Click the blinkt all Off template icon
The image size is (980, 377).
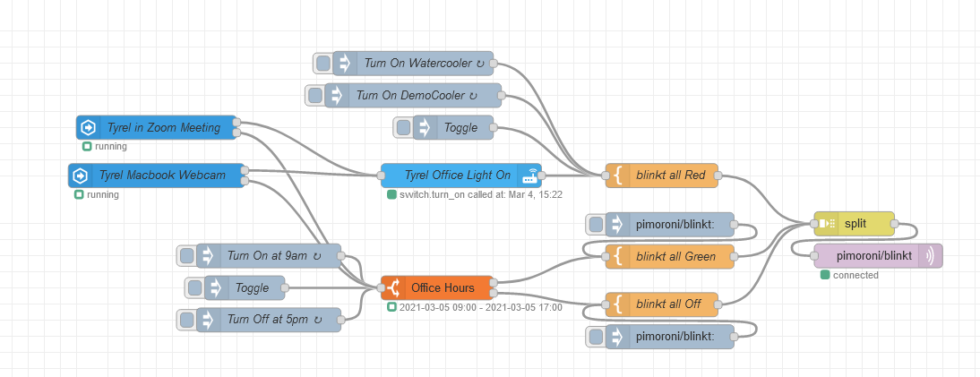click(x=618, y=304)
